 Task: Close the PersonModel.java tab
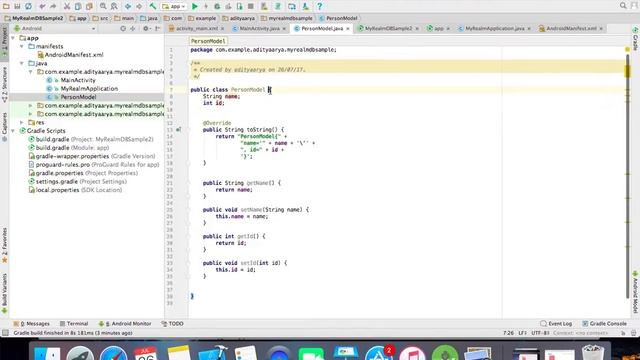348,29
